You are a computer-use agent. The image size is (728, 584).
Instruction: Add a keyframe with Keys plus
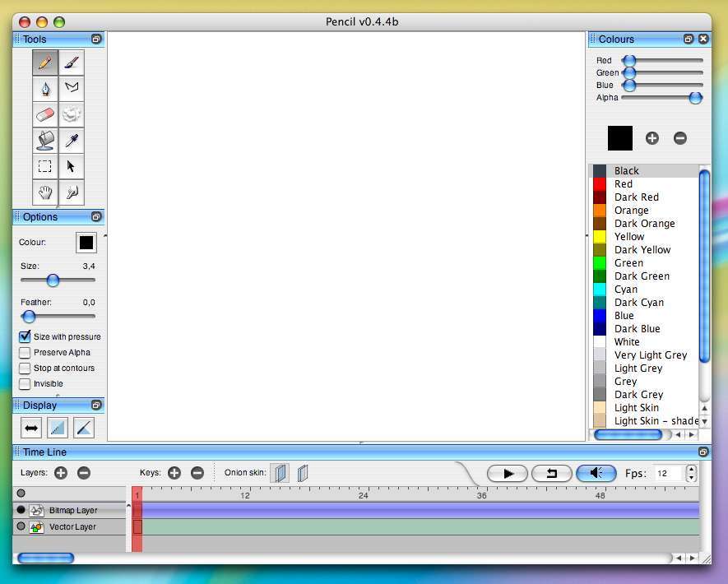pyautogui.click(x=174, y=473)
